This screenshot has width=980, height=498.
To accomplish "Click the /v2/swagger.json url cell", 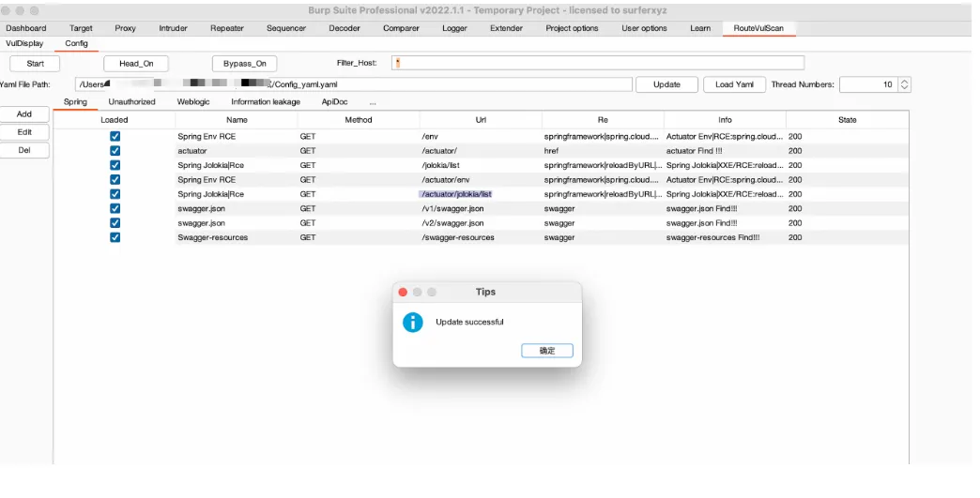I will coord(481,223).
